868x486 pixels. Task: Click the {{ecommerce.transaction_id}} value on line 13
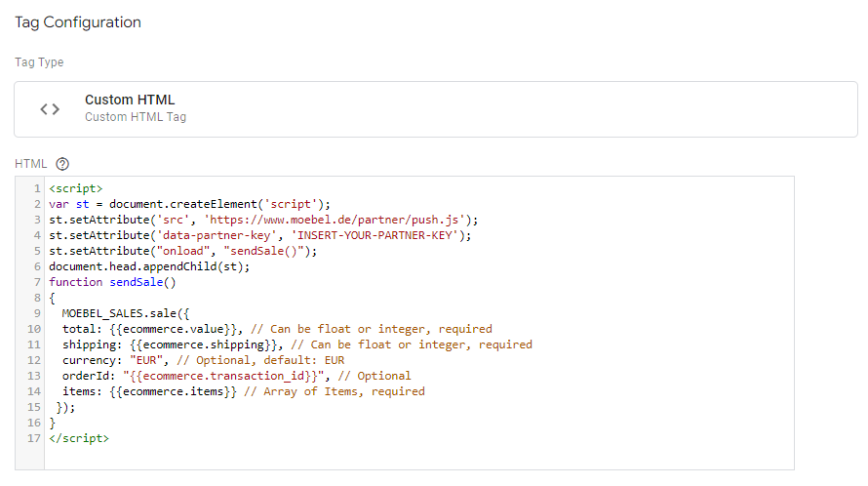tap(223, 376)
